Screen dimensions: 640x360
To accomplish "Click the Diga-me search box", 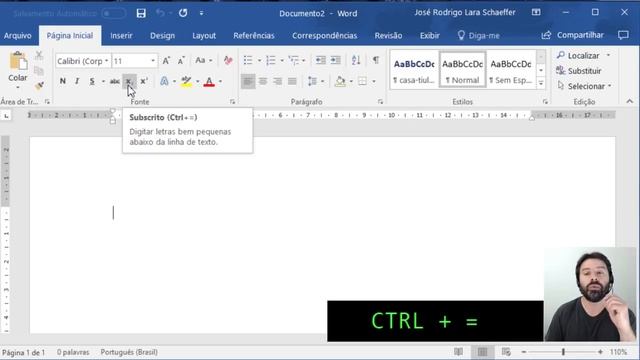I will coord(478,36).
